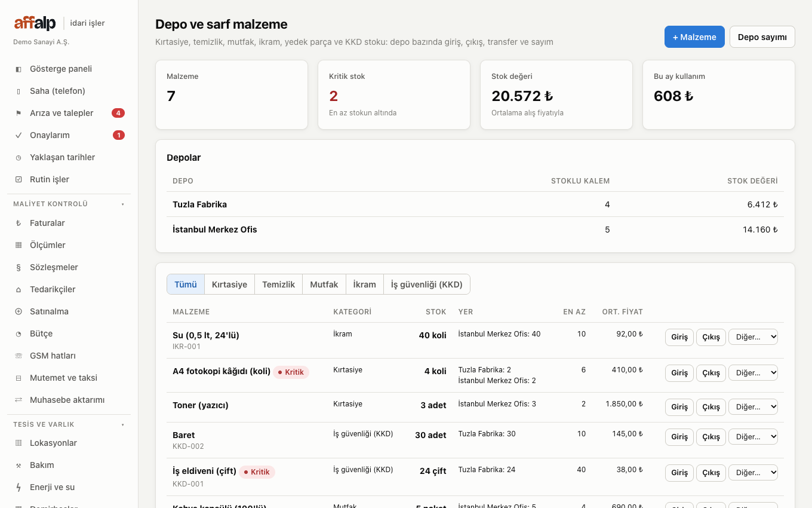Click the Tedarikçiler icon in sidebar
Image resolution: width=812 pixels, height=508 pixels.
click(19, 290)
